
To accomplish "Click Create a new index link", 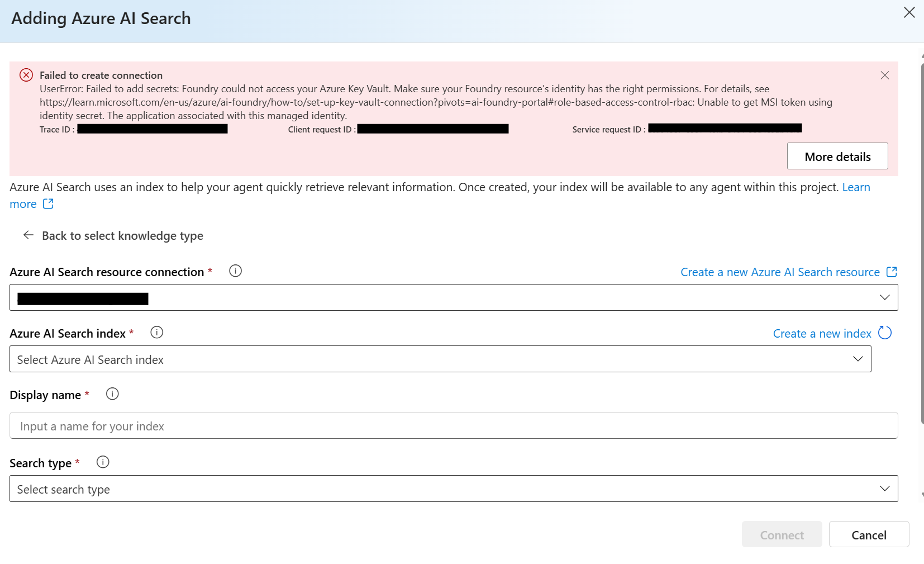I will 822,334.
